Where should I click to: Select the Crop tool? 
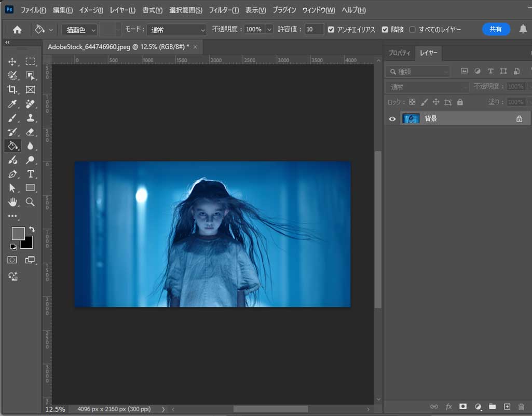[x=12, y=89]
